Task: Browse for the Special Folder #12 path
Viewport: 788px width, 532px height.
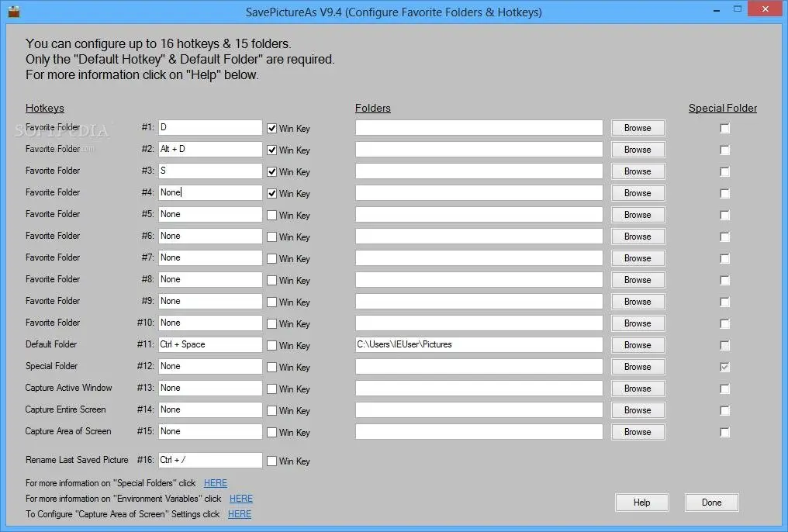Action: click(x=638, y=367)
